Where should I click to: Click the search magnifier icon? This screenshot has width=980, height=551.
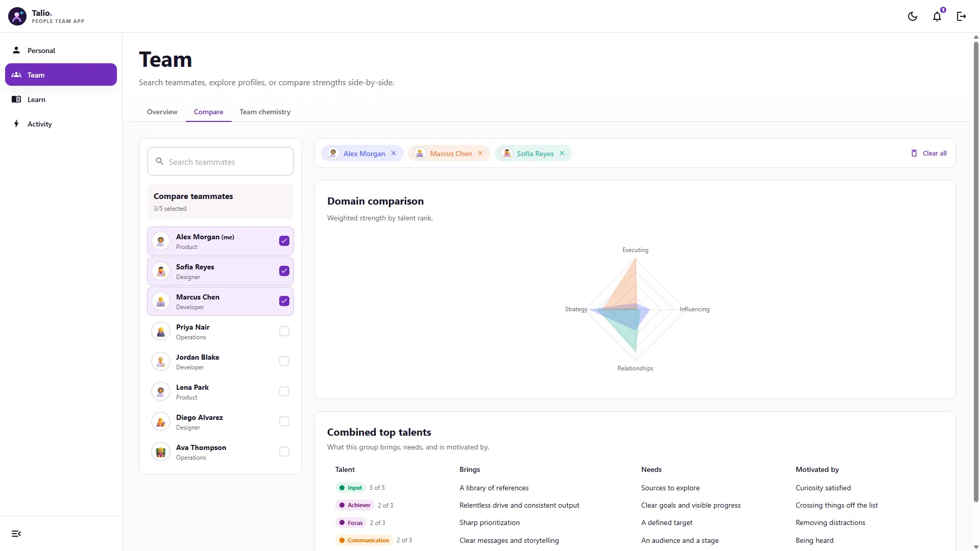(x=160, y=161)
